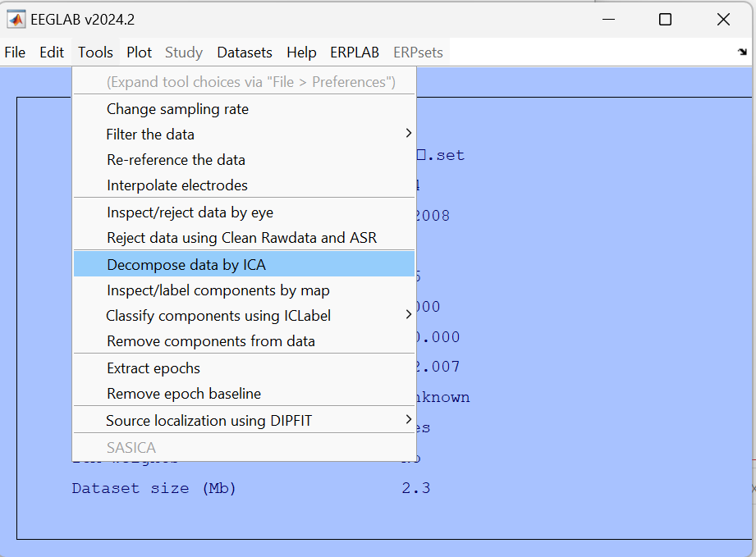Open the Edit menu
Screen dimensions: 756x557
pyautogui.click(x=52, y=52)
